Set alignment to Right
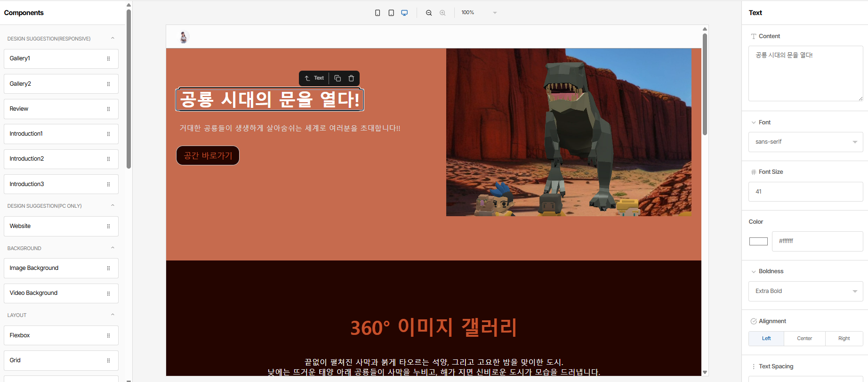The width and height of the screenshot is (868, 382). coord(844,339)
